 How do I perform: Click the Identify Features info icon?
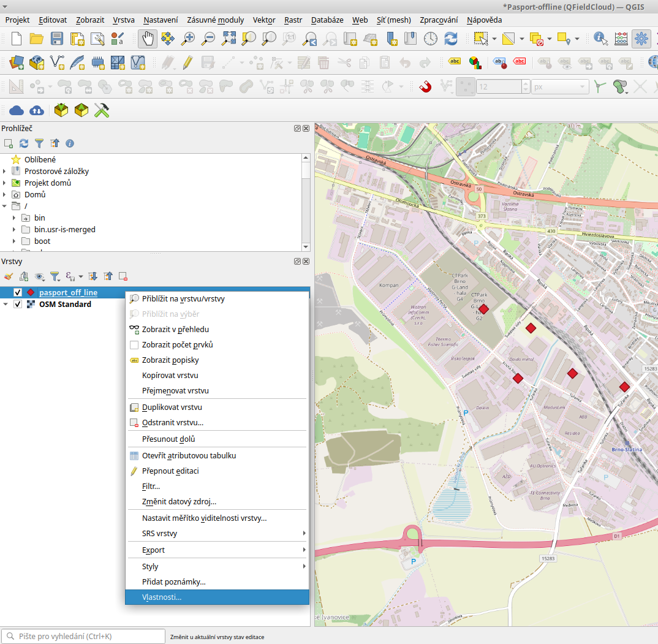point(600,39)
